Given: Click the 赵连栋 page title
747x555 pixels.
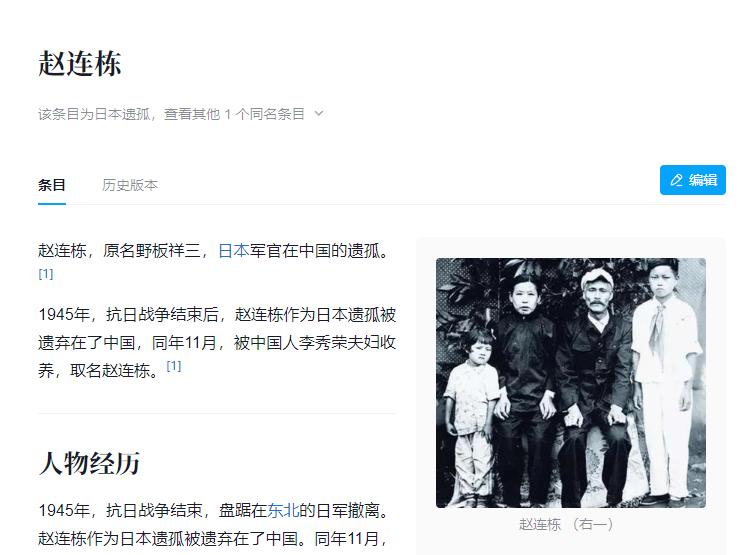Looking at the screenshot, I should (80, 63).
